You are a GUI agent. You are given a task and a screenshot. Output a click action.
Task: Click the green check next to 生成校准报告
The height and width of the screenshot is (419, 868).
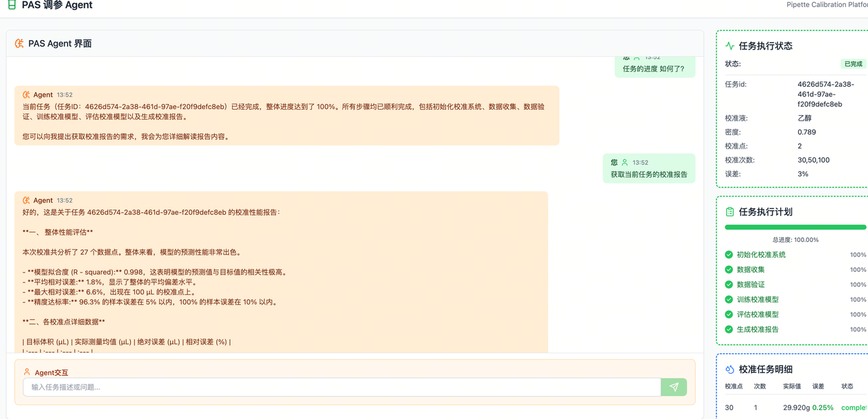coord(729,330)
